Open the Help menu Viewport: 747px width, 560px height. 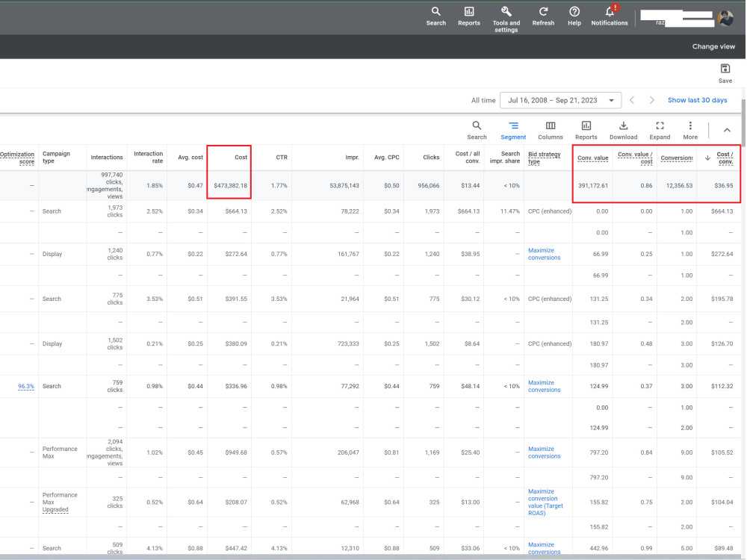coord(574,16)
